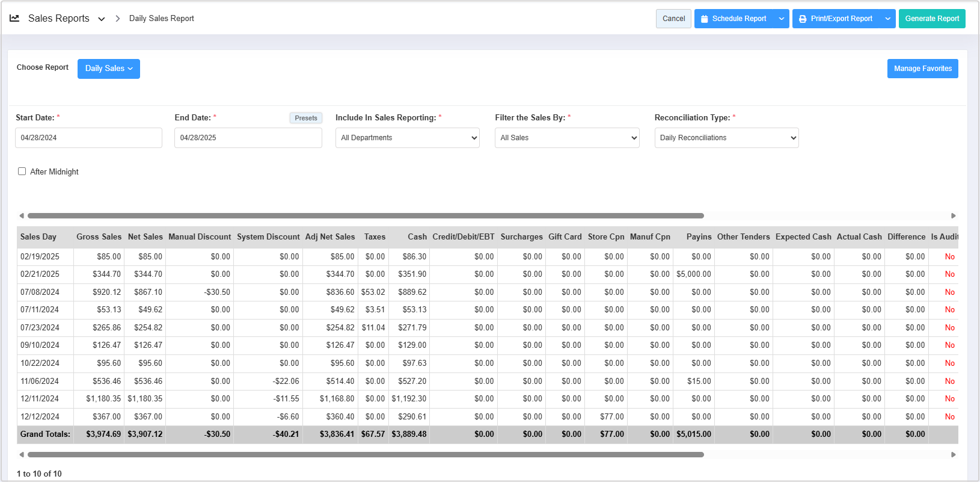This screenshot has width=980, height=482.
Task: Open Manage Favorites
Action: pyautogui.click(x=922, y=69)
